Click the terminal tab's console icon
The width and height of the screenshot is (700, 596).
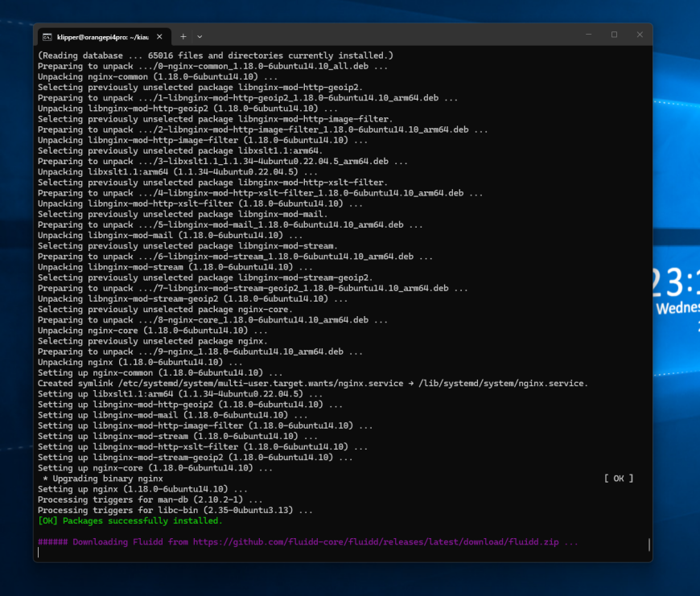(x=47, y=37)
